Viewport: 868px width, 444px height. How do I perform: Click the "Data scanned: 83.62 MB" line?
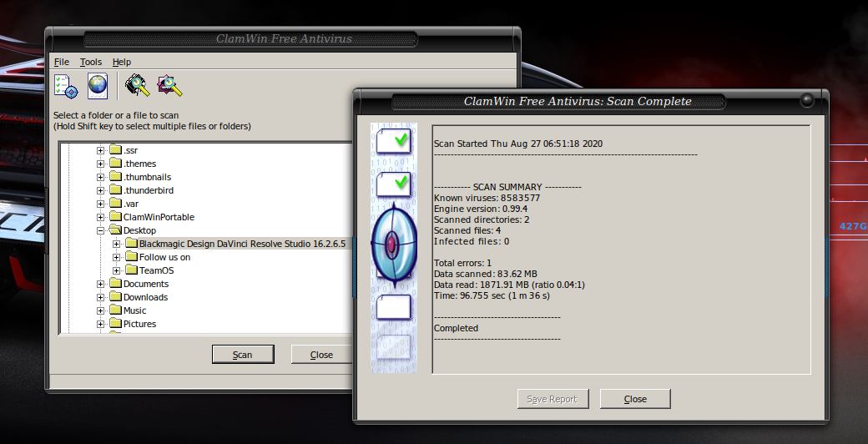click(486, 274)
